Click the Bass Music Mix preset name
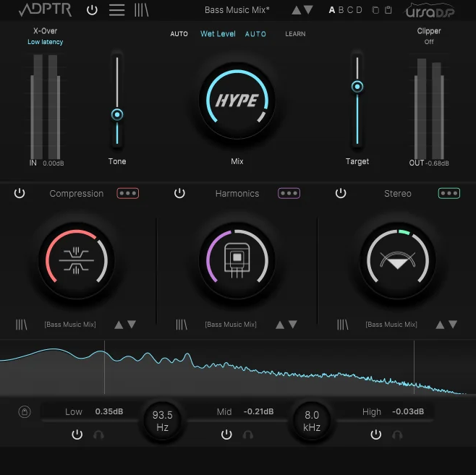Viewport: 476px width, 475px height. click(237, 10)
